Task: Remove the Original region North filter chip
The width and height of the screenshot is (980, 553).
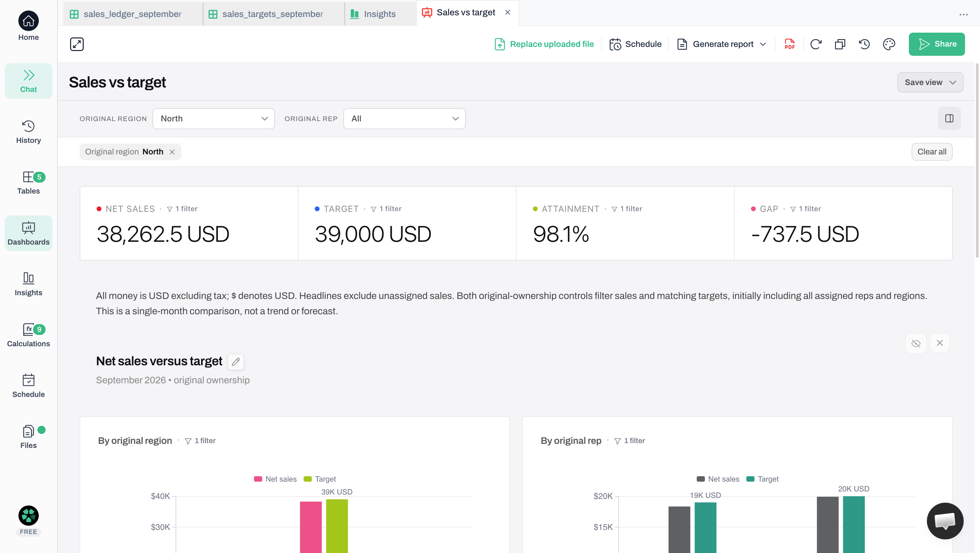Action: point(172,152)
